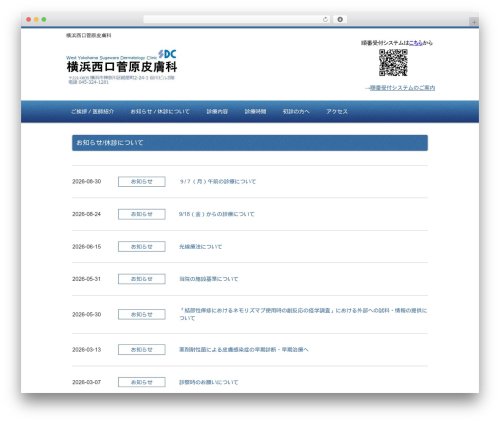This screenshot has height=423, width=500.
Task: Open the 光線療法について notice
Action: (x=200, y=247)
